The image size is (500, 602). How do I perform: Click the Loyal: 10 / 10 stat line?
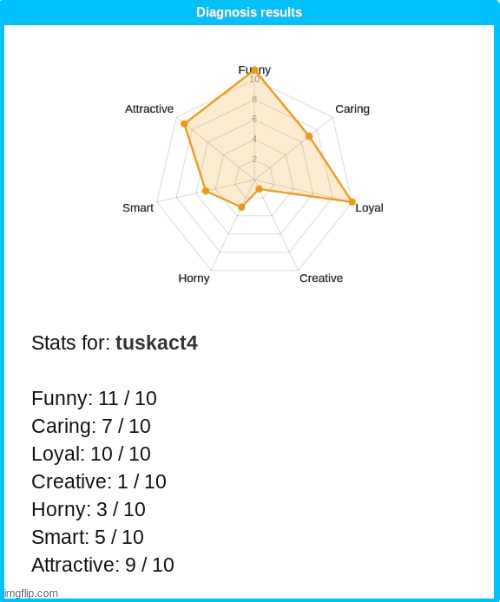pos(91,454)
